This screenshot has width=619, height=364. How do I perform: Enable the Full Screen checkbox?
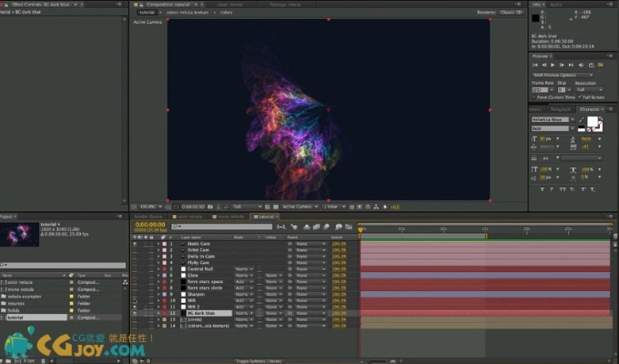(578, 96)
